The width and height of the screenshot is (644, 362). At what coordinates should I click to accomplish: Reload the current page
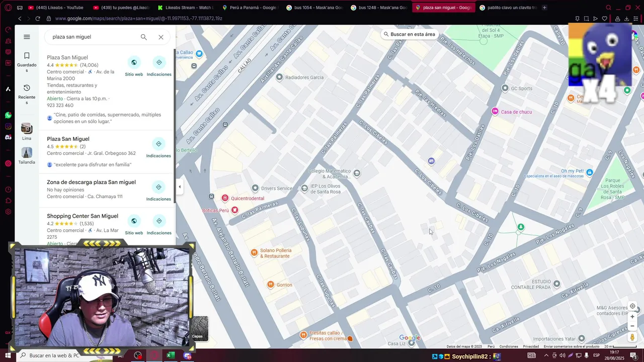click(x=37, y=19)
